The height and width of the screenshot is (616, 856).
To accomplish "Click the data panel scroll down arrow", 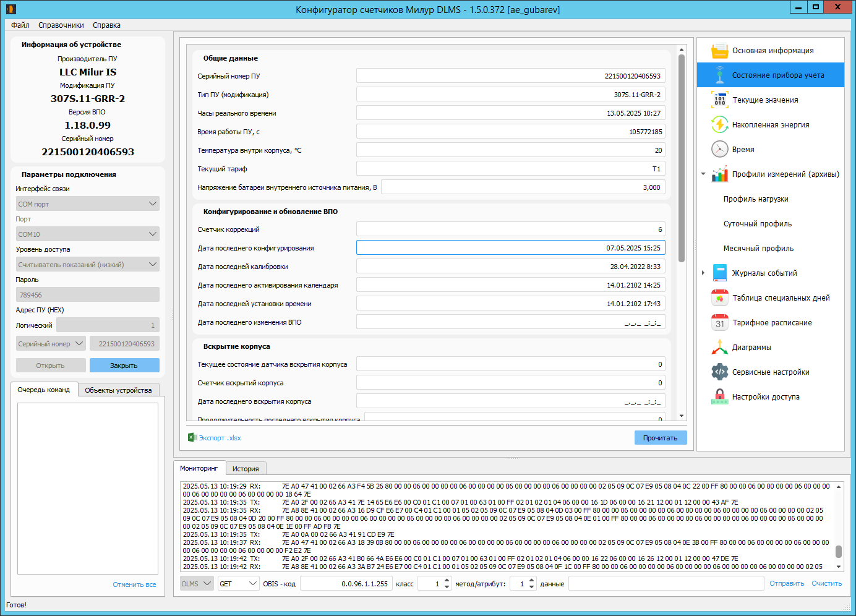I will [682, 416].
